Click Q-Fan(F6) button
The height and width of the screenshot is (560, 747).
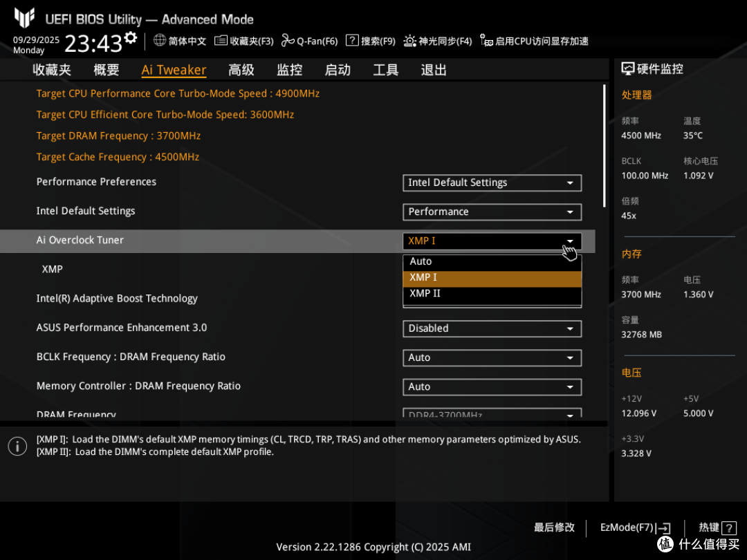[x=310, y=41]
